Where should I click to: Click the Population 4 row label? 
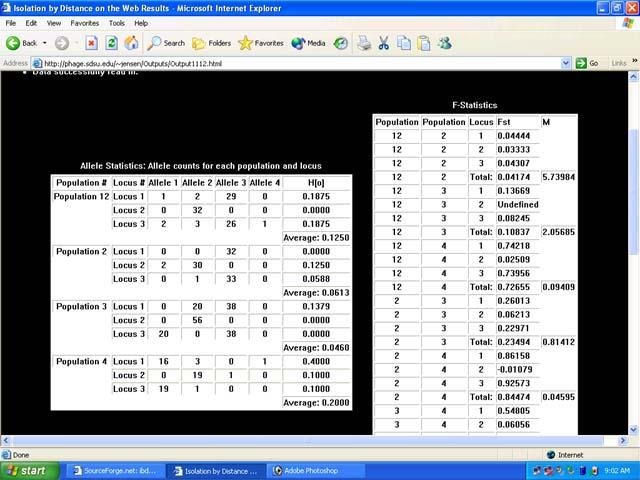81,361
